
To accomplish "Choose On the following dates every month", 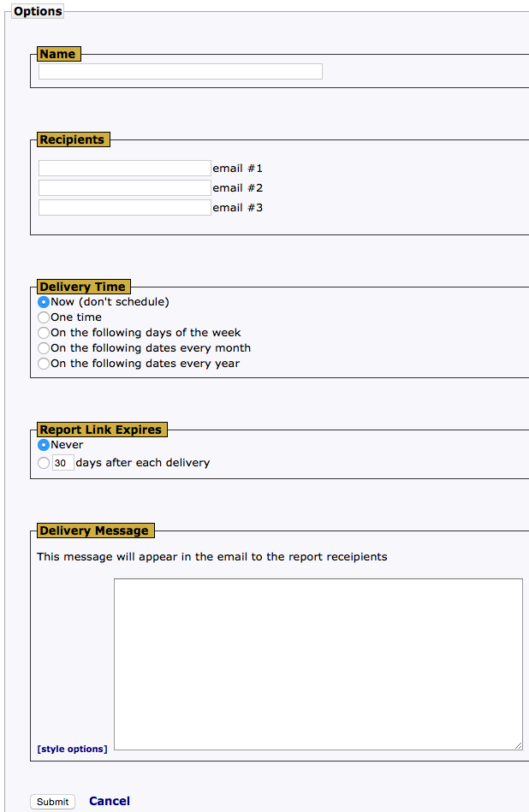I will pyautogui.click(x=44, y=348).
